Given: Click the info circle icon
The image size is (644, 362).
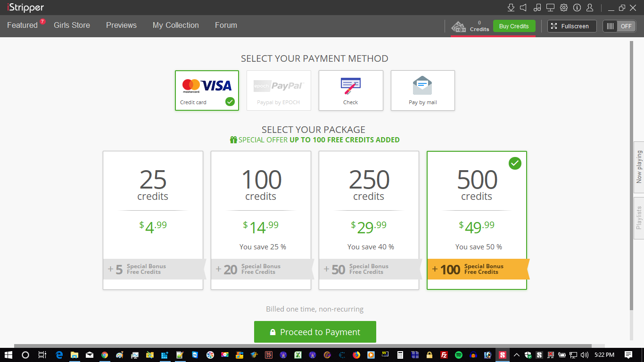Looking at the screenshot, I should 577,8.
